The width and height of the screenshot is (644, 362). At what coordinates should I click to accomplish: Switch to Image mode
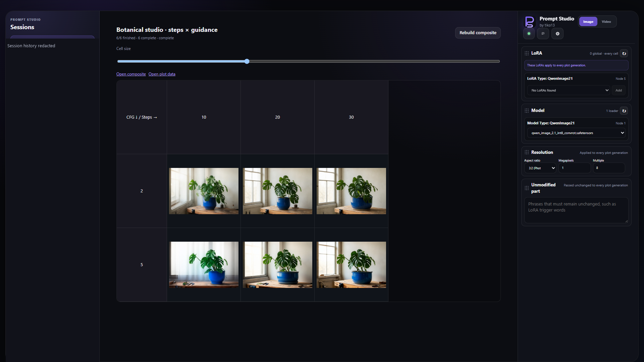[x=588, y=22]
